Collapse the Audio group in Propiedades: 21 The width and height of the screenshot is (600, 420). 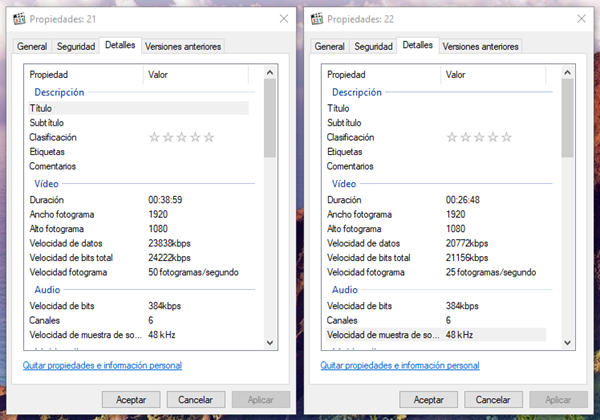pyautogui.click(x=47, y=290)
